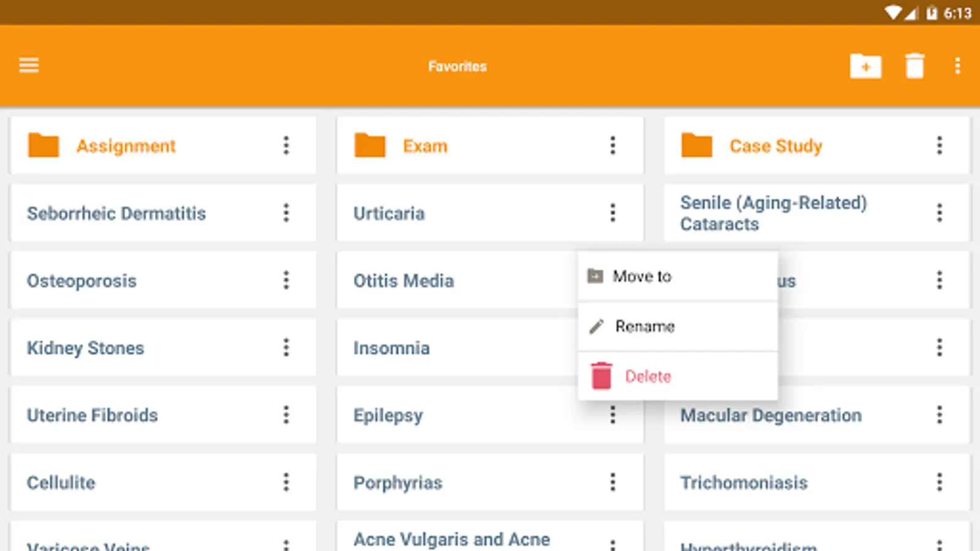Image resolution: width=980 pixels, height=551 pixels.
Task: Click the trash icon in top bar
Action: [914, 66]
